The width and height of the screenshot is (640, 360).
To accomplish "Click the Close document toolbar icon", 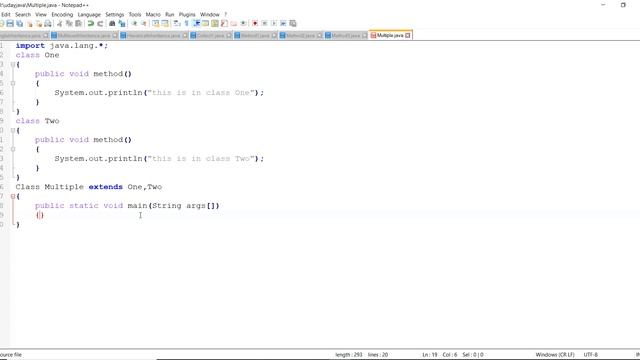I will point(29,24).
